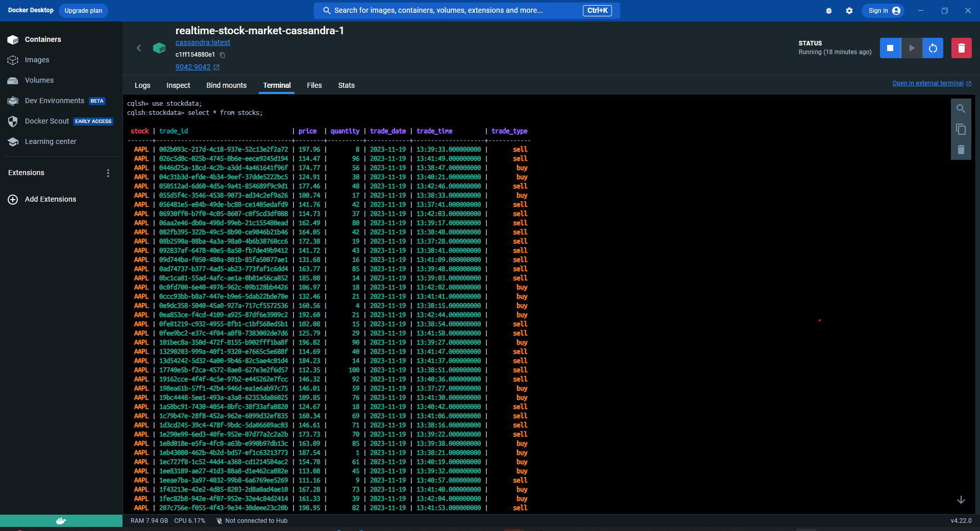Click the Running status text
This screenshot has height=531, width=980.
pyautogui.click(x=835, y=52)
